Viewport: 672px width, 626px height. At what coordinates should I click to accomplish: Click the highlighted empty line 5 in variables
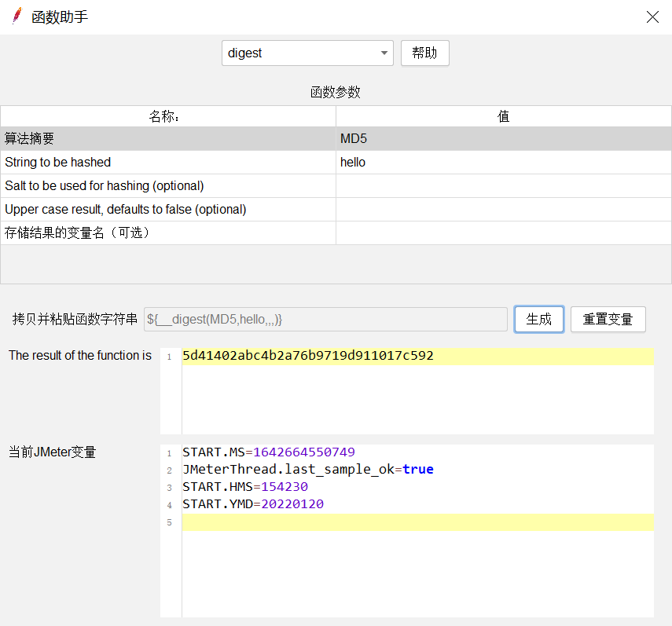point(418,522)
